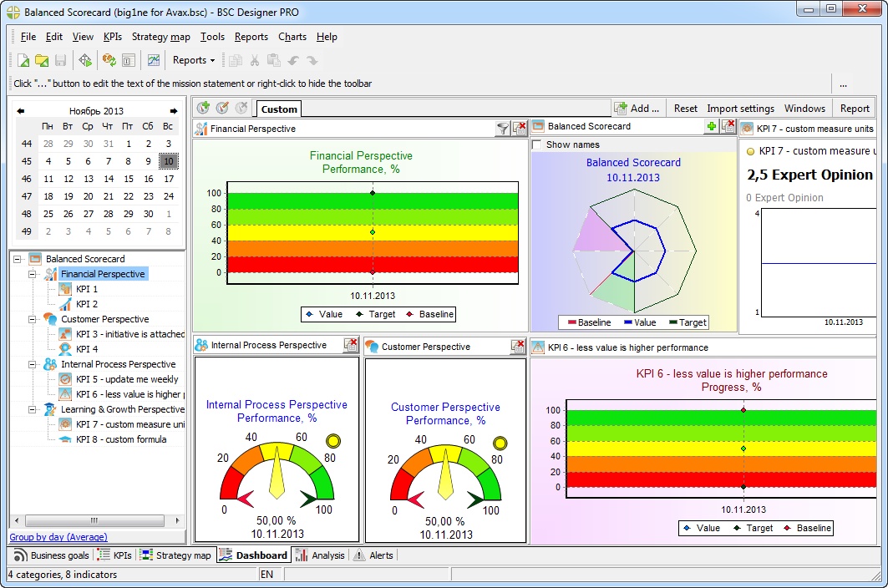Click the Group by day (Average) link
888x588 pixels.
(58, 537)
